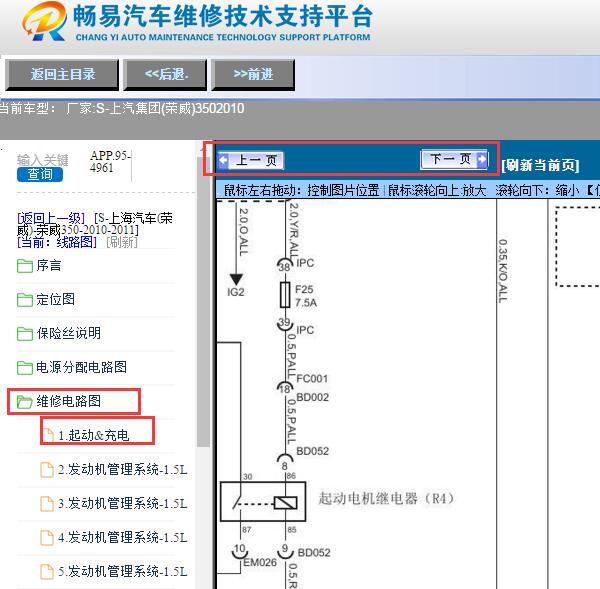
Task: Click the page icon beside 2.发动机管理系统-1.5L
Action: pyautogui.click(x=47, y=470)
